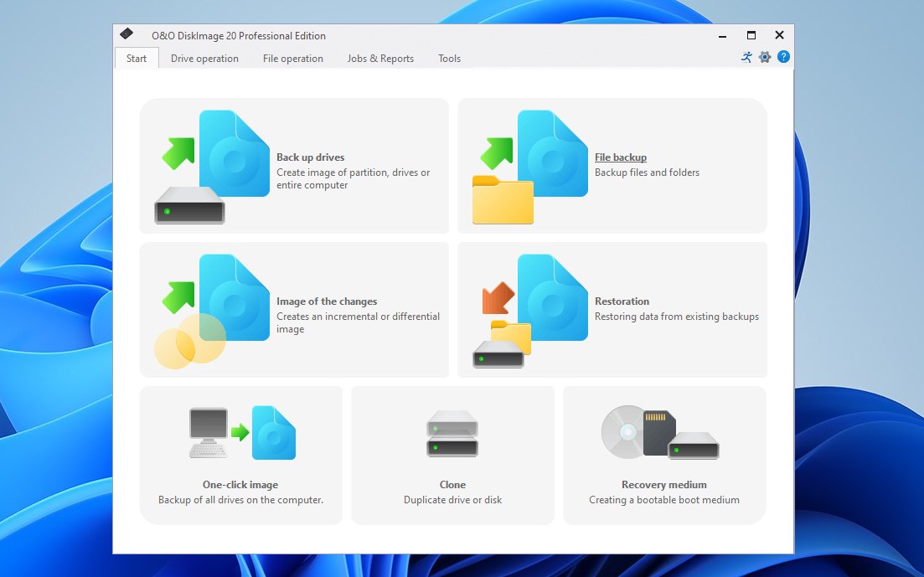Open settings via the gear icon

[x=765, y=57]
